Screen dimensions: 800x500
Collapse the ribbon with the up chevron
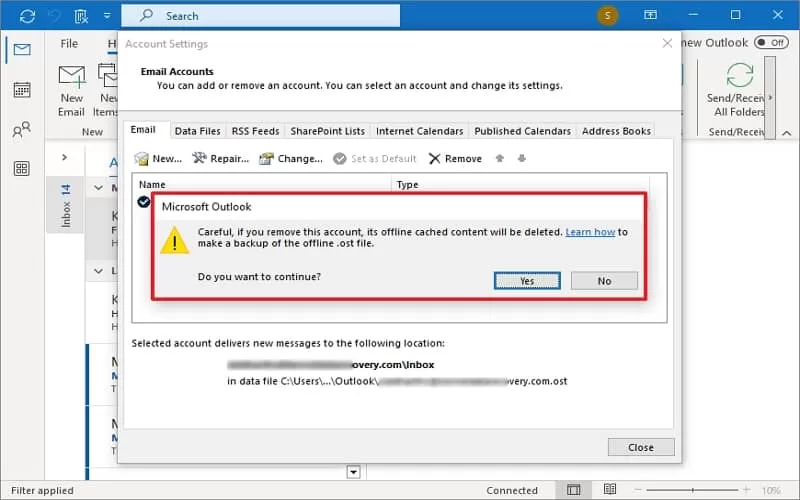click(x=786, y=133)
